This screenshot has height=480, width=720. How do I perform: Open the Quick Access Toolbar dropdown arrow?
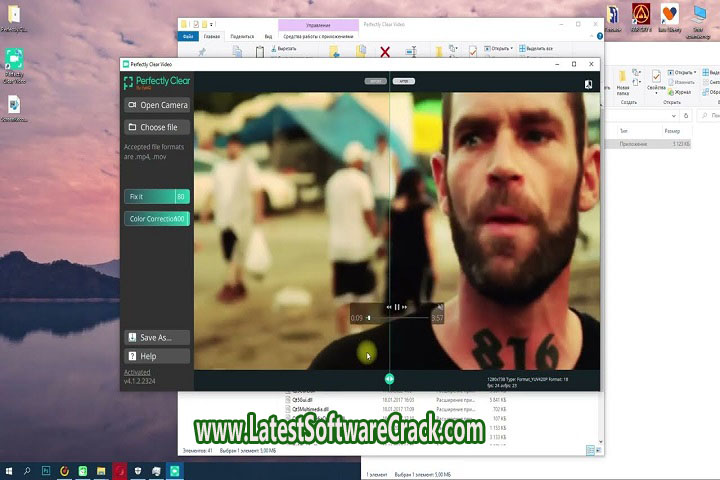coord(212,24)
